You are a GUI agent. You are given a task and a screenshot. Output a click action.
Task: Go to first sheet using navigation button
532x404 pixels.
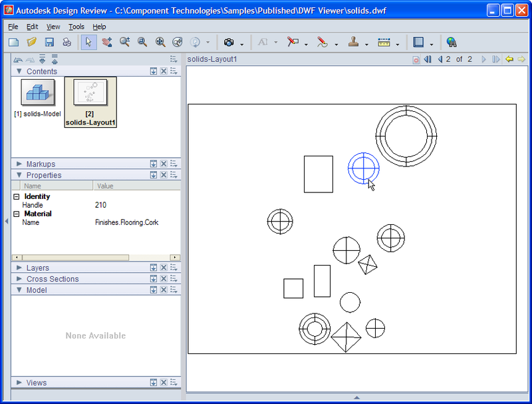[428, 59]
